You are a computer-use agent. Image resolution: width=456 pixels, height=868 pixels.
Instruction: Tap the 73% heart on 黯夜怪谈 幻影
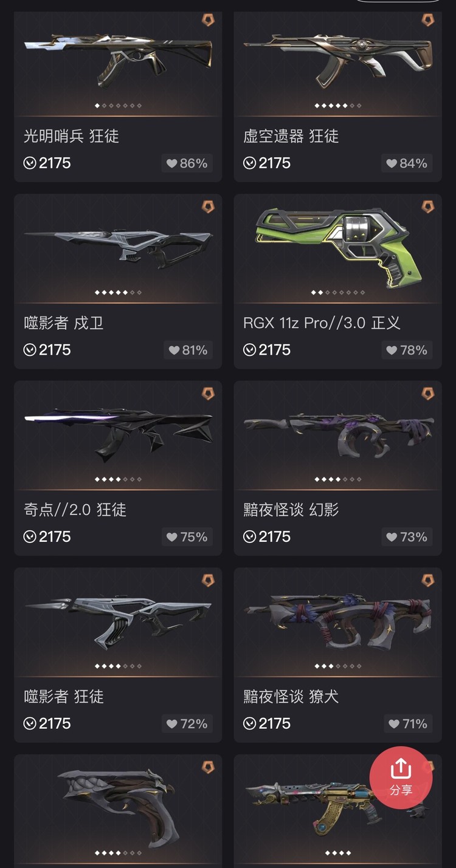point(407,537)
